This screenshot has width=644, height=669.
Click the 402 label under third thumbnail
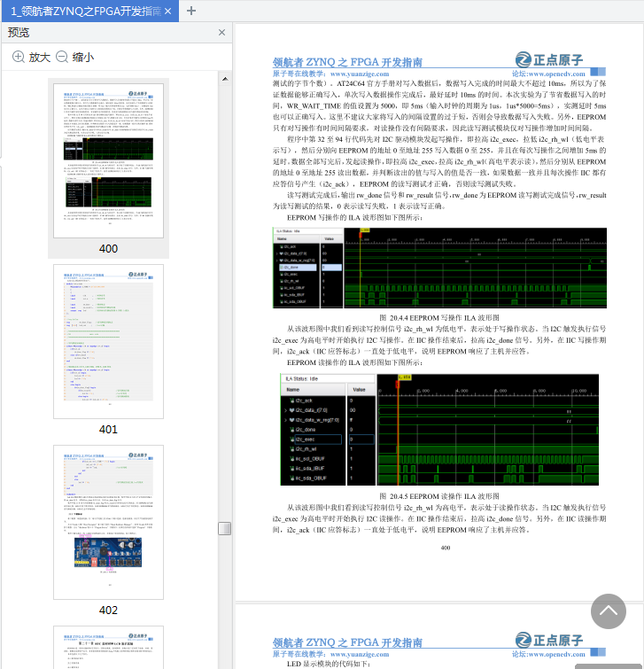(x=108, y=611)
